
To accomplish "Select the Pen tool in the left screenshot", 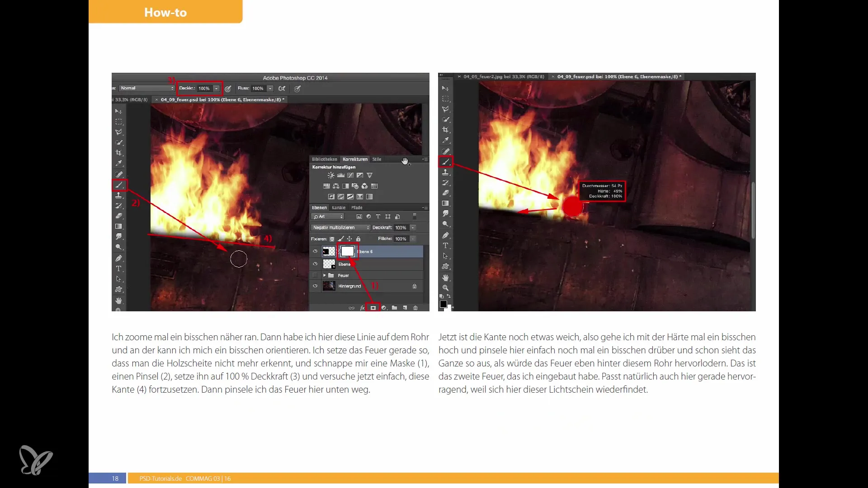I will 118,258.
